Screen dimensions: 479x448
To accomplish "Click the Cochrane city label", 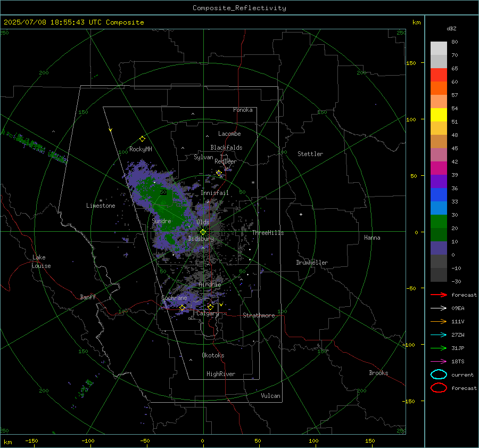I will tap(174, 298).
